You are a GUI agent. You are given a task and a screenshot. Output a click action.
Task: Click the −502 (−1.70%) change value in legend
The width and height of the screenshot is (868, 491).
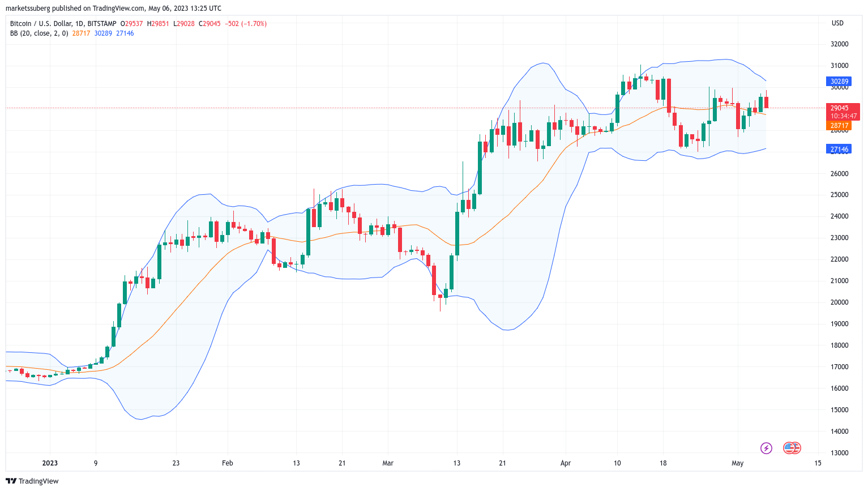pos(246,24)
